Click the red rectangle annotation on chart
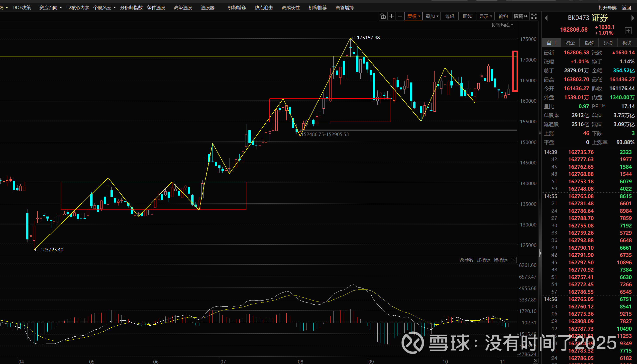This screenshot has height=364, width=637. click(515, 71)
